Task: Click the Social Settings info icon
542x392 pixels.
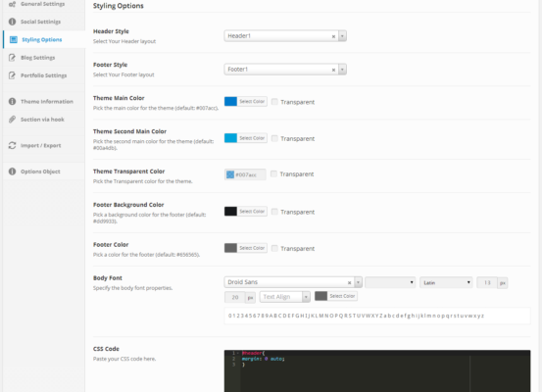Action: tap(12, 22)
